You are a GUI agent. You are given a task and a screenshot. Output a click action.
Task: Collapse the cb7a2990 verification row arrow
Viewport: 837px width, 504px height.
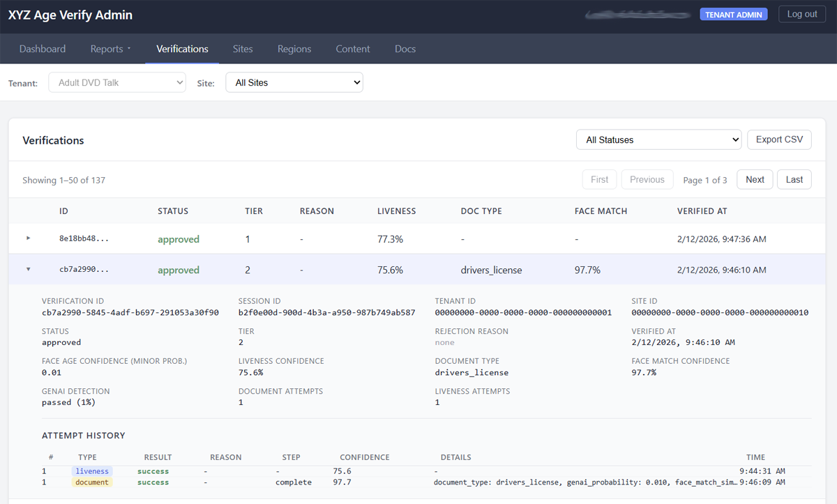tap(29, 270)
